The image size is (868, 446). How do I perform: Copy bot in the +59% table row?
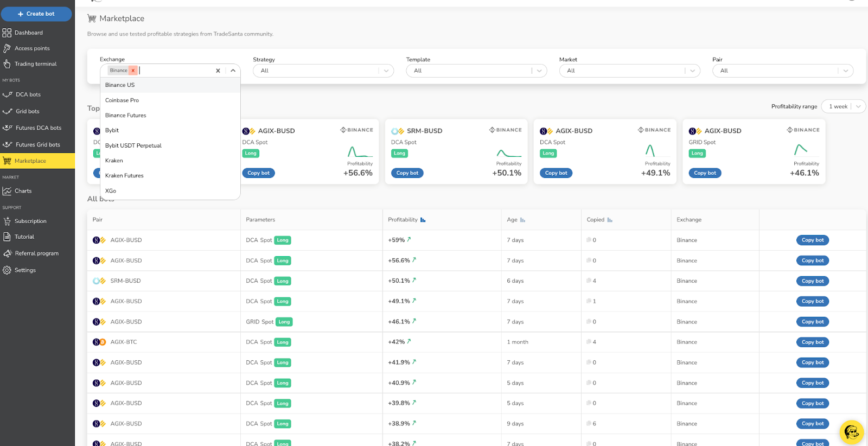click(813, 240)
